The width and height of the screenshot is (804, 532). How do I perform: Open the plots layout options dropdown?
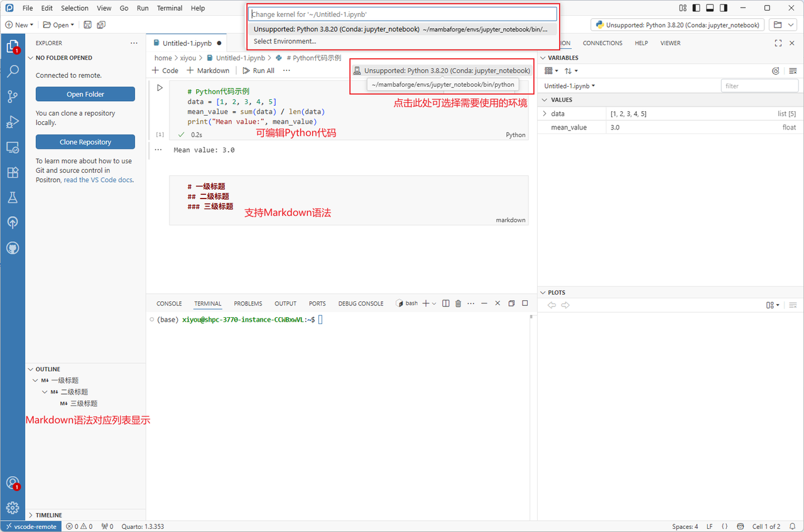pyautogui.click(x=773, y=305)
